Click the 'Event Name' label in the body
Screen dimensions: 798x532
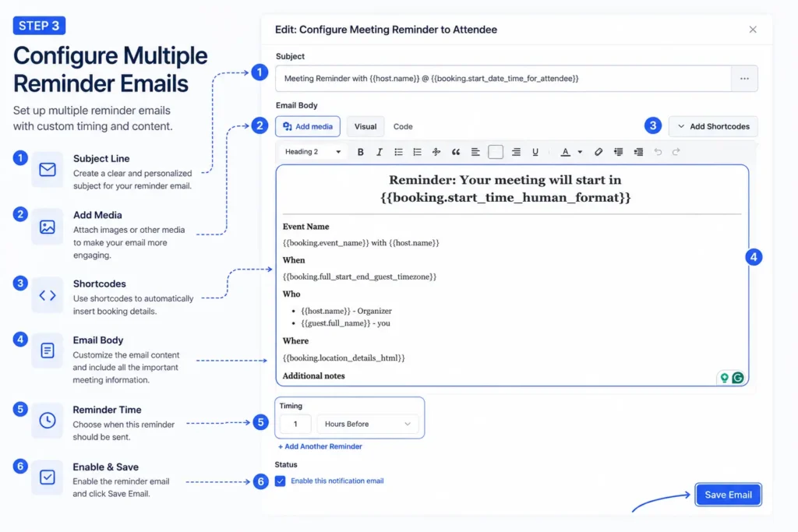tap(305, 227)
